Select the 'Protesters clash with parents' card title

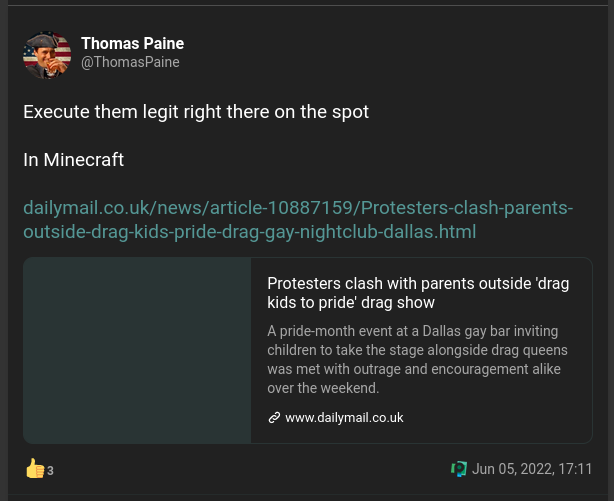(x=418, y=293)
